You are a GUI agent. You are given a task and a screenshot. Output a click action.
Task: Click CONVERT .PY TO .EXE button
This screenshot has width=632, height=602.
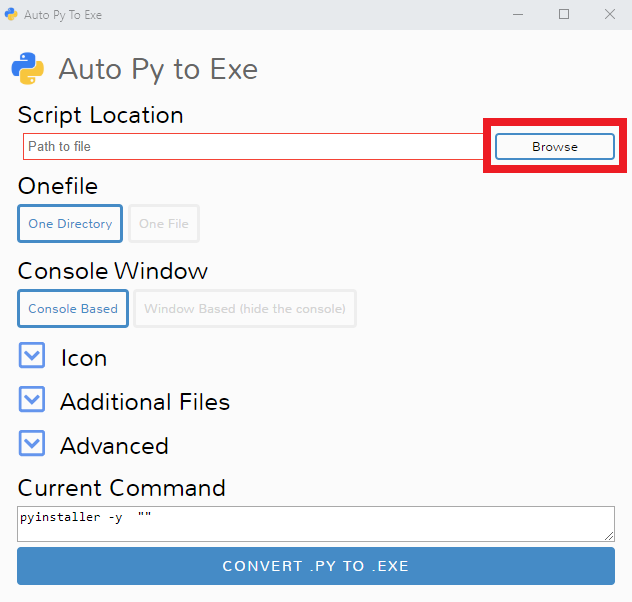tap(316, 566)
